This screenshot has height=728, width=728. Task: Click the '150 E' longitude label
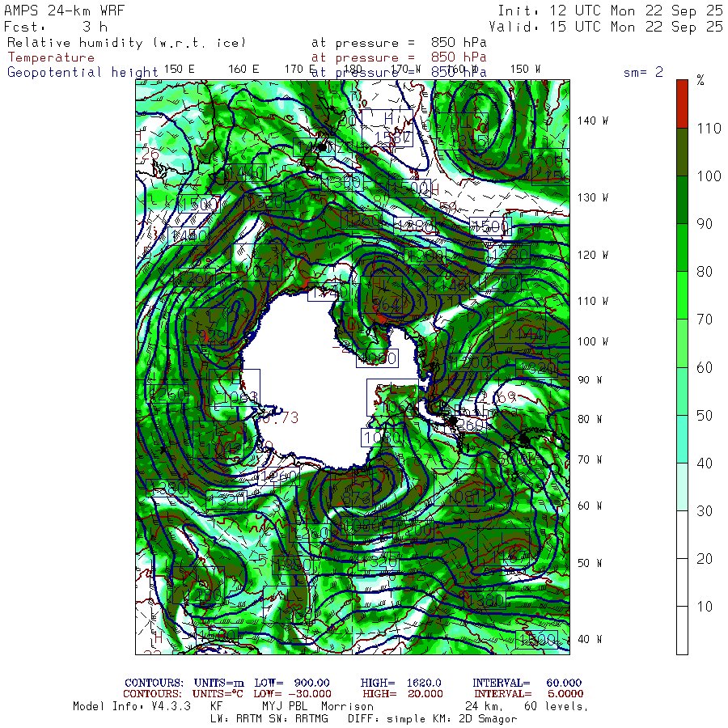[x=179, y=69]
